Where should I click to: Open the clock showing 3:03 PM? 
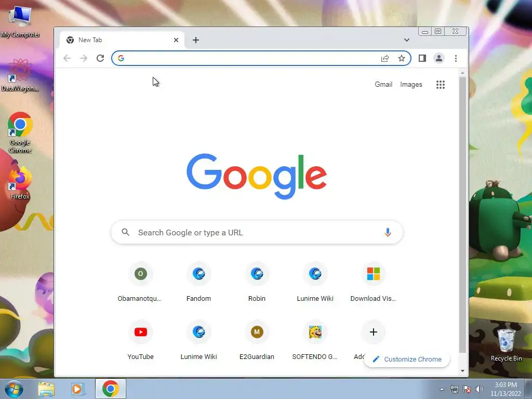506,389
